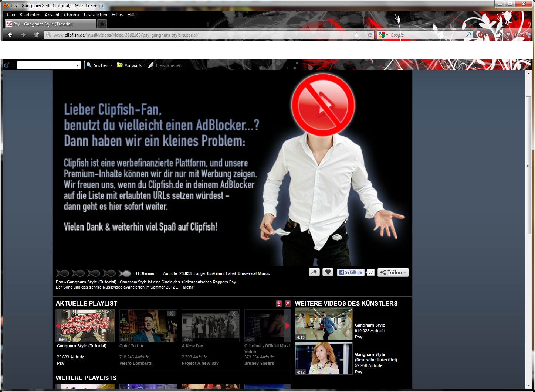Open Project A New Day artist link
The height and width of the screenshot is (392, 535).
(200, 363)
